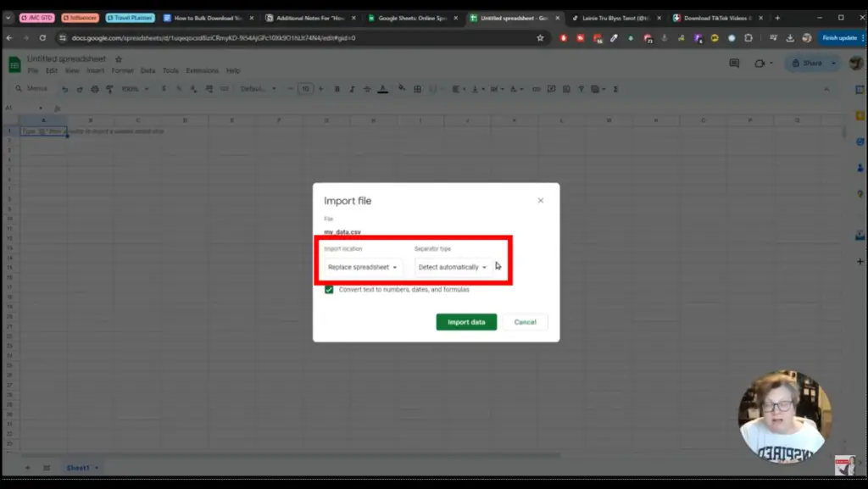Select column A header
The height and width of the screenshot is (489, 868).
[x=44, y=120]
